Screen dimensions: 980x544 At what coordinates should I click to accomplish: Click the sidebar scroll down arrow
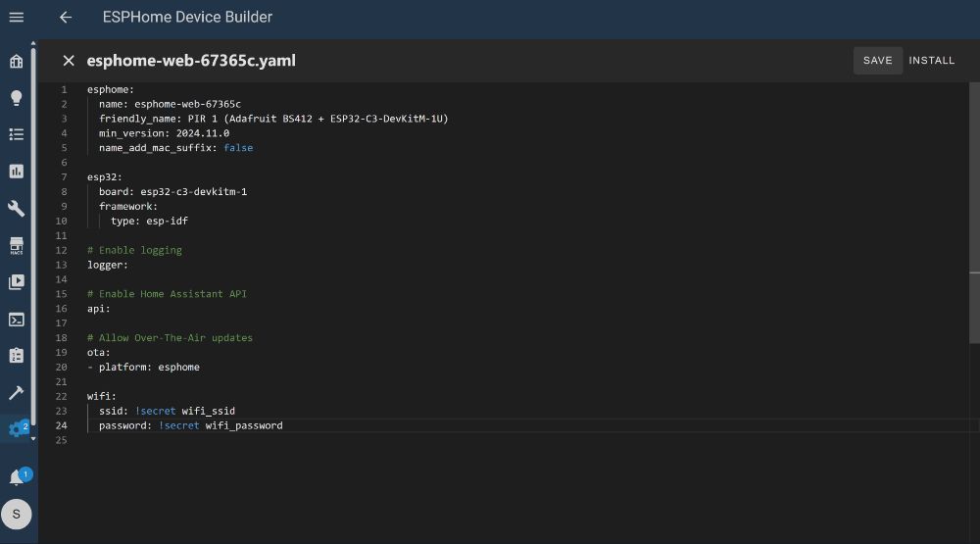pos(33,439)
